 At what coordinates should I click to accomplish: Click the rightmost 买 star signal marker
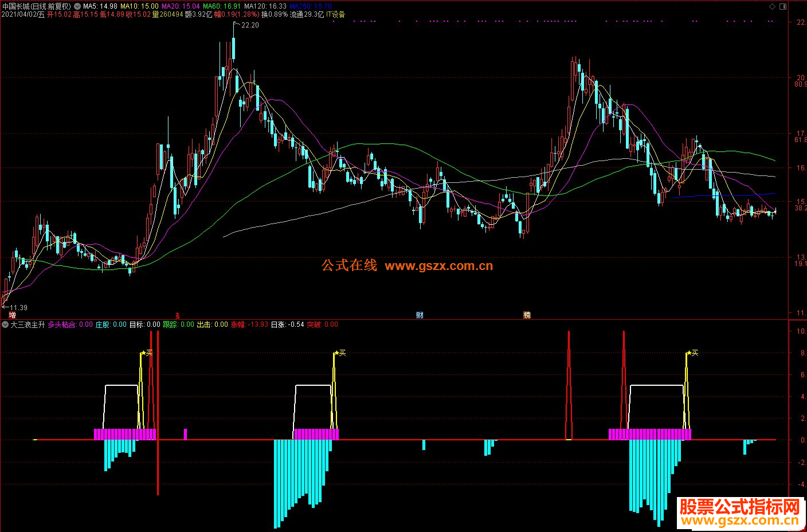(692, 353)
